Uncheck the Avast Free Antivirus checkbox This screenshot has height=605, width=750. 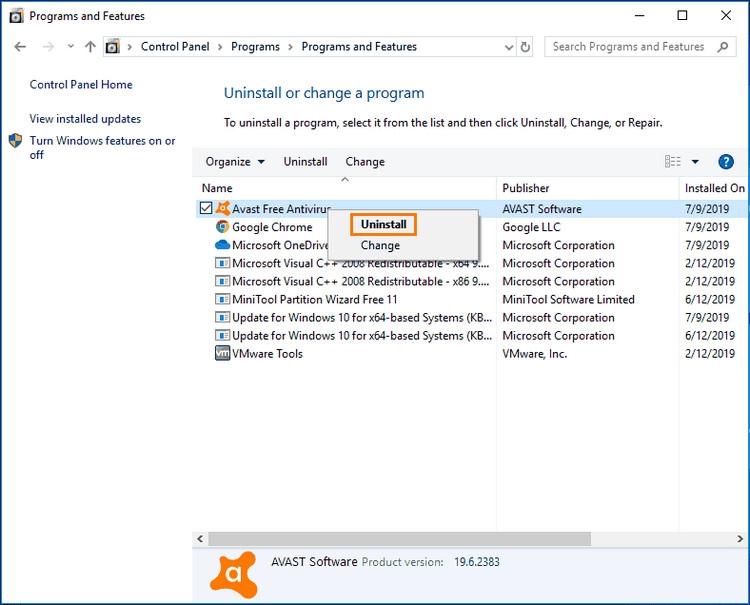206,208
